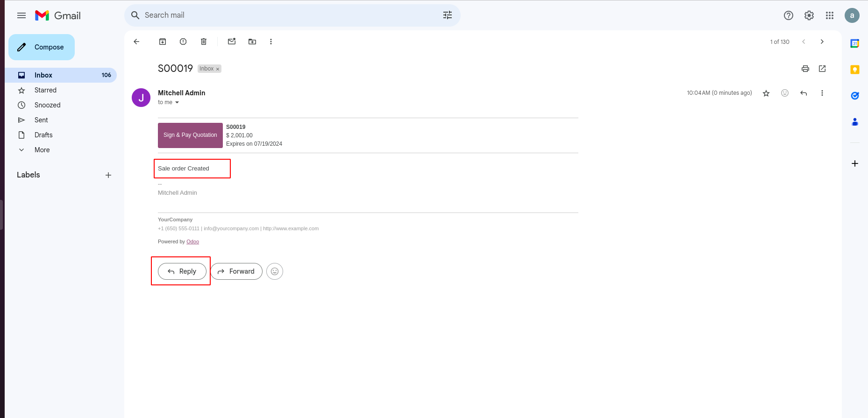
Task: Open Google account avatar
Action: coord(852,15)
